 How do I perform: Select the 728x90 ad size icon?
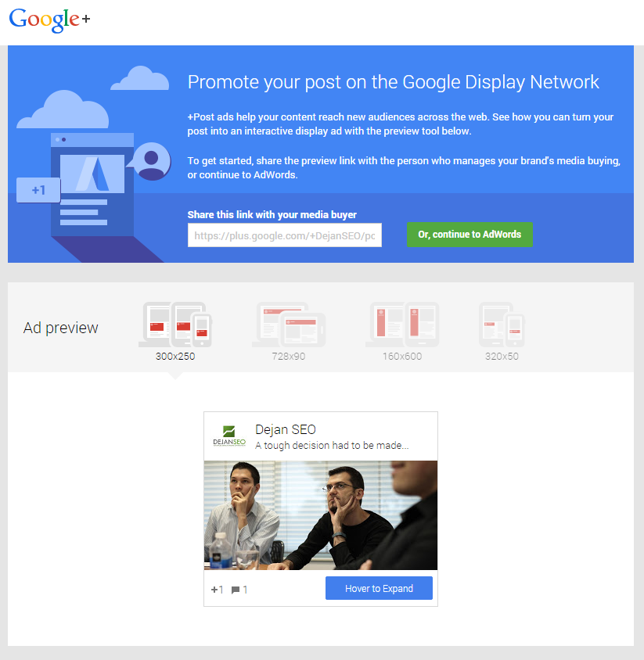289,325
